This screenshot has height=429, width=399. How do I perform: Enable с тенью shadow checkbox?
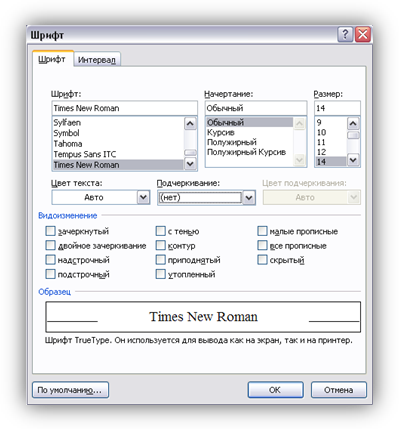click(x=161, y=231)
